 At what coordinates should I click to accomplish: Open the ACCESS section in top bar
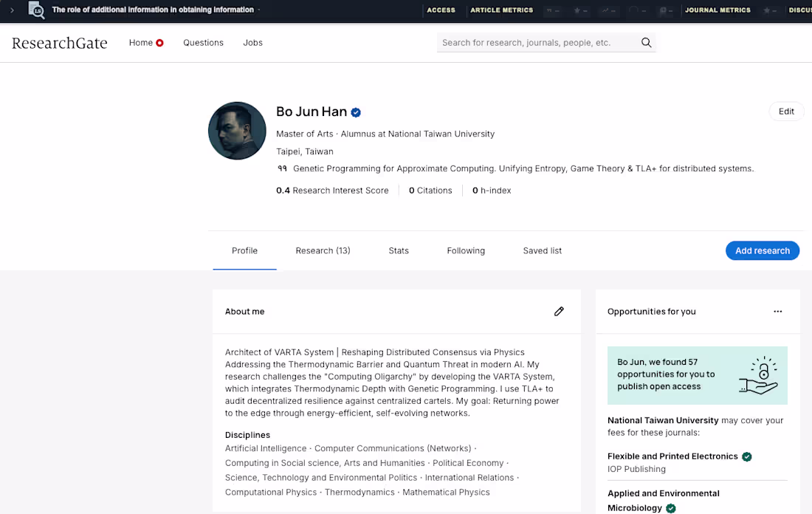pyautogui.click(x=441, y=10)
